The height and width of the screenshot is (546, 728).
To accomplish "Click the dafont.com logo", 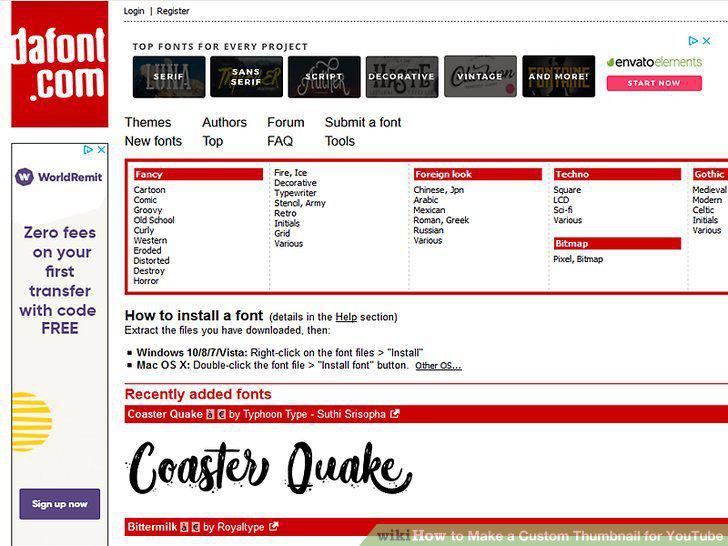I will [59, 64].
